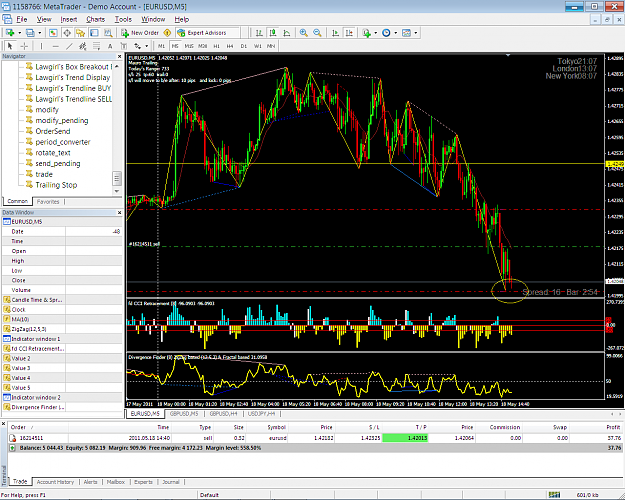Click the Zoom In magnifier icon

tap(303, 33)
